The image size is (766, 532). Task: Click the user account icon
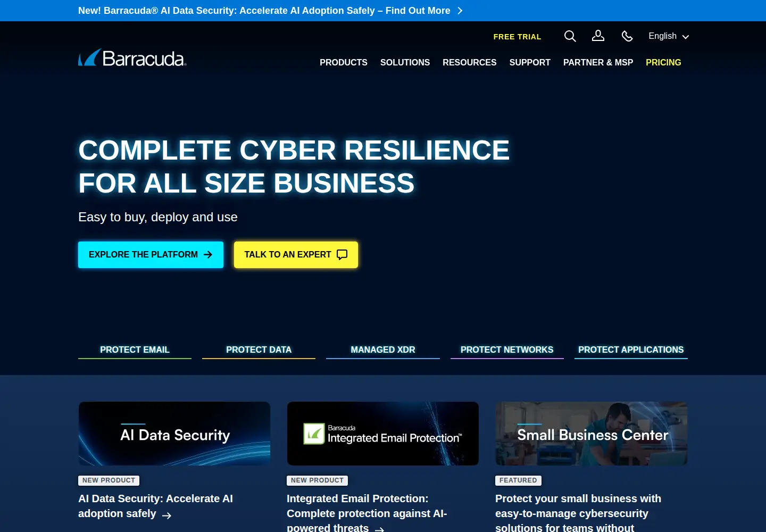pos(598,36)
